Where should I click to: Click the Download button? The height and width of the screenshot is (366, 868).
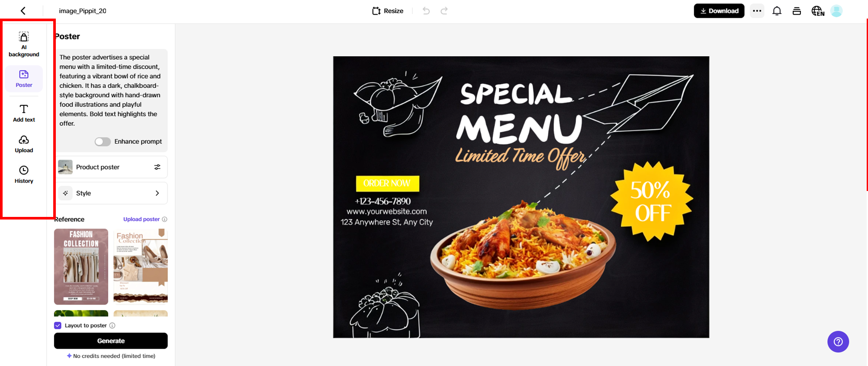coord(719,11)
